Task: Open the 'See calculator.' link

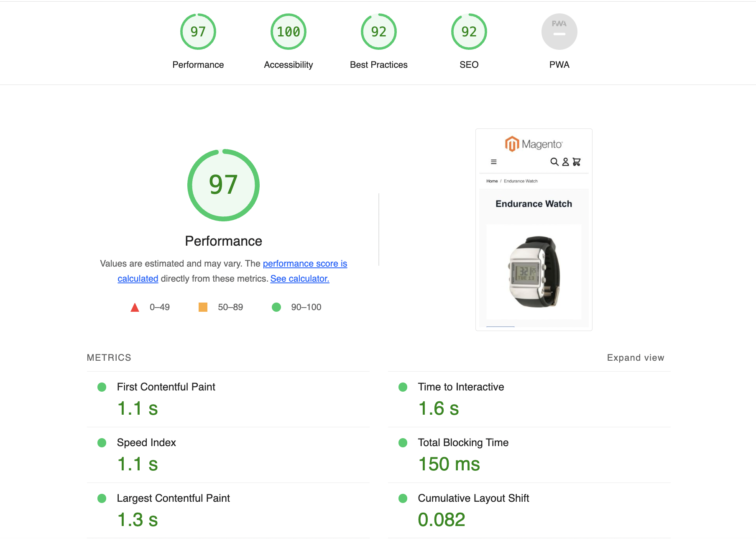Action: [x=300, y=279]
